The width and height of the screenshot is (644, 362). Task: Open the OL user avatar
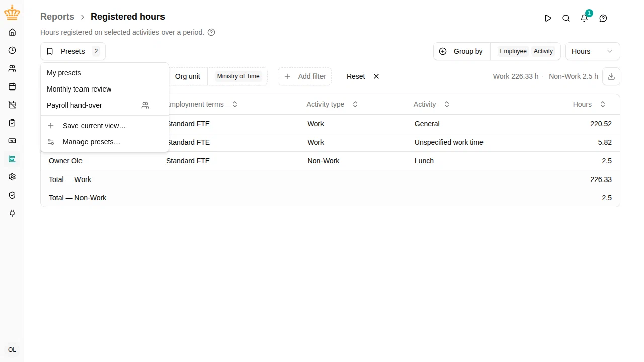pyautogui.click(x=12, y=350)
